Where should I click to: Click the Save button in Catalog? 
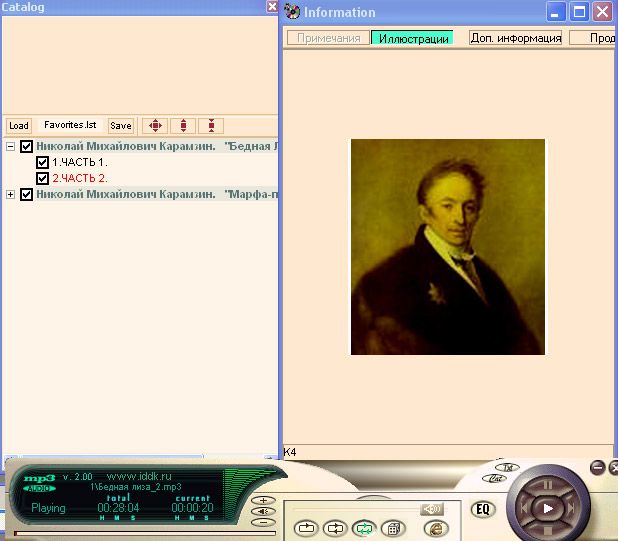coord(120,126)
